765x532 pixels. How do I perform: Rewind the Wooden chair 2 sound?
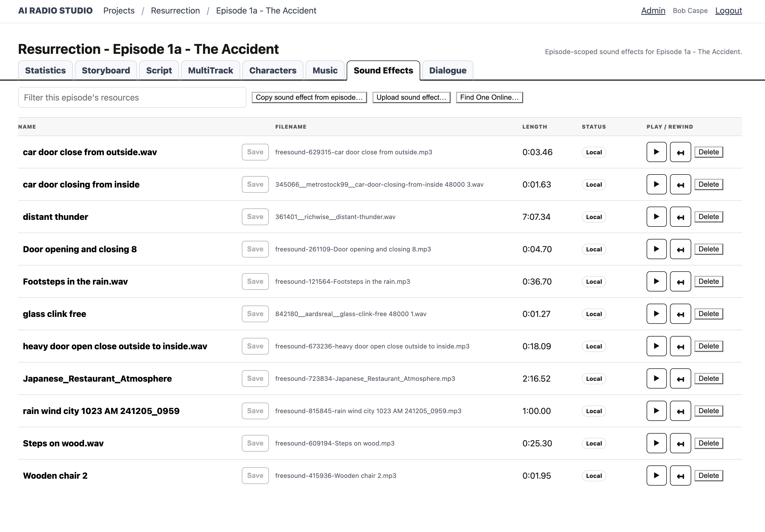coord(680,476)
